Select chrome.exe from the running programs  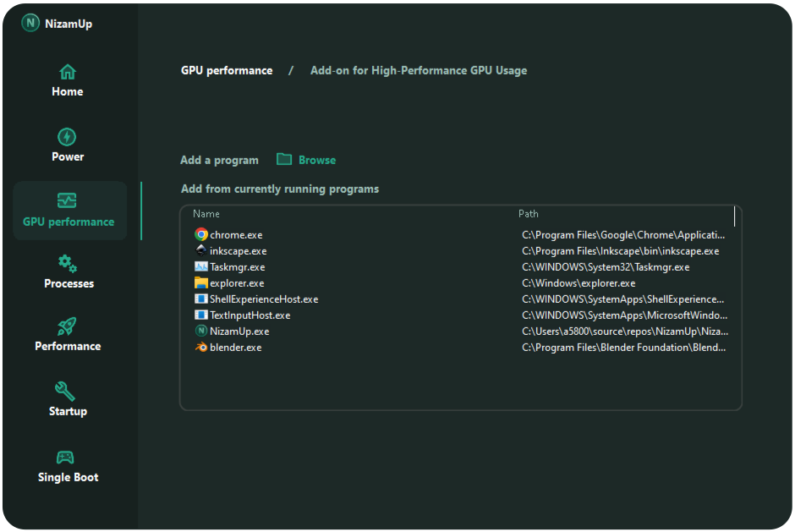point(236,235)
